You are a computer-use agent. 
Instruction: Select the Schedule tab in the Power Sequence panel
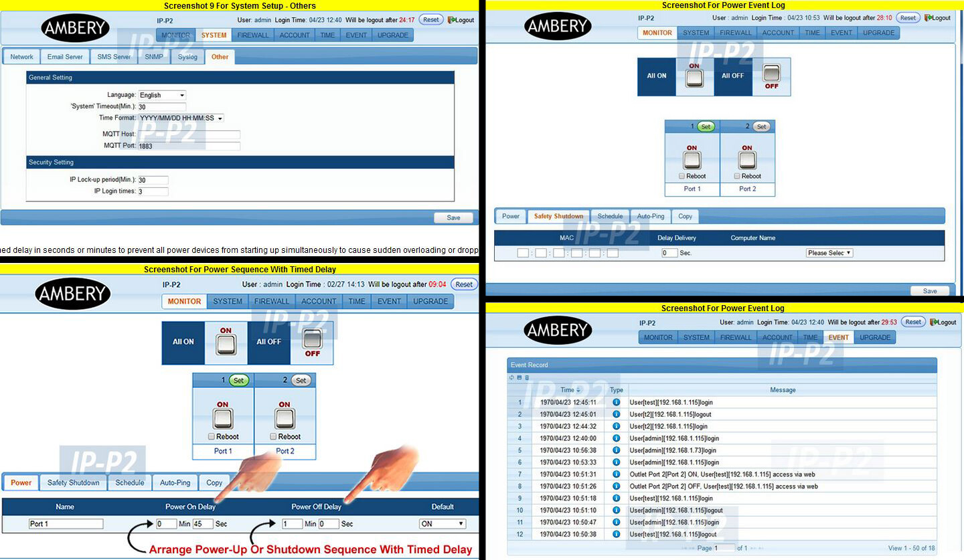[130, 482]
